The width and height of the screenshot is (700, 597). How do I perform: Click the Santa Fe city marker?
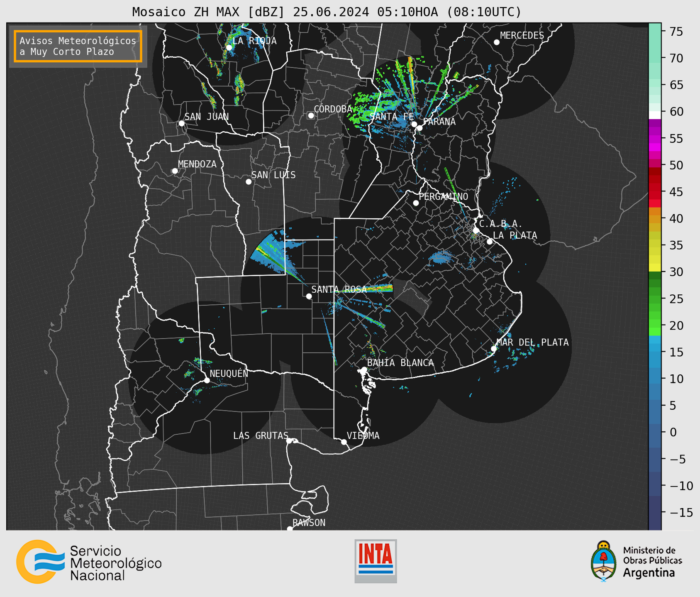[414, 124]
